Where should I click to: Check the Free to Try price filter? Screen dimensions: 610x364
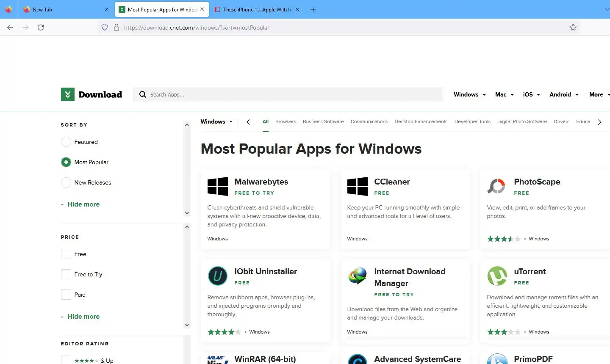66,274
